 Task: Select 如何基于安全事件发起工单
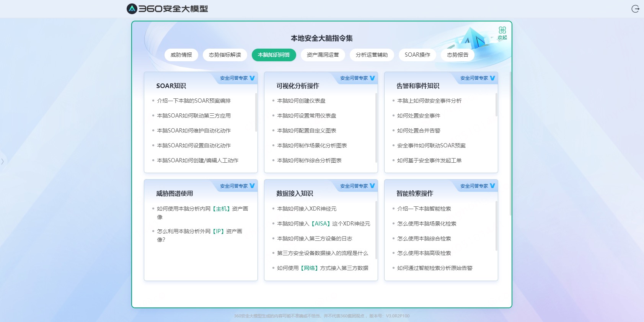pos(429,160)
